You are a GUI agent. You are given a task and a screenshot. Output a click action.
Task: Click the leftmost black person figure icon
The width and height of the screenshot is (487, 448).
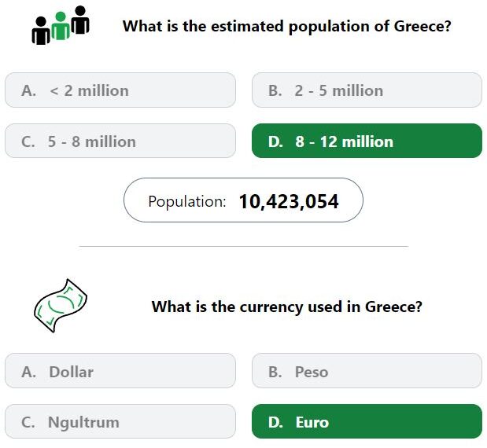(41, 31)
